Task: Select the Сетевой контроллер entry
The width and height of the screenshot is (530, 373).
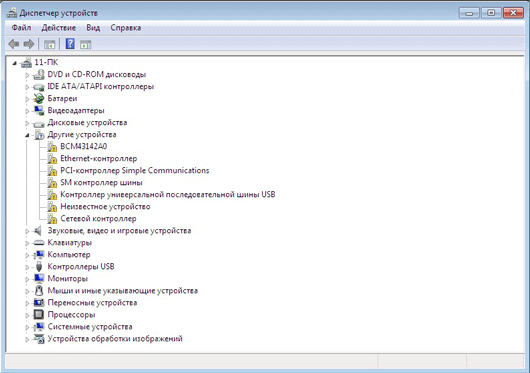Action: 98,219
